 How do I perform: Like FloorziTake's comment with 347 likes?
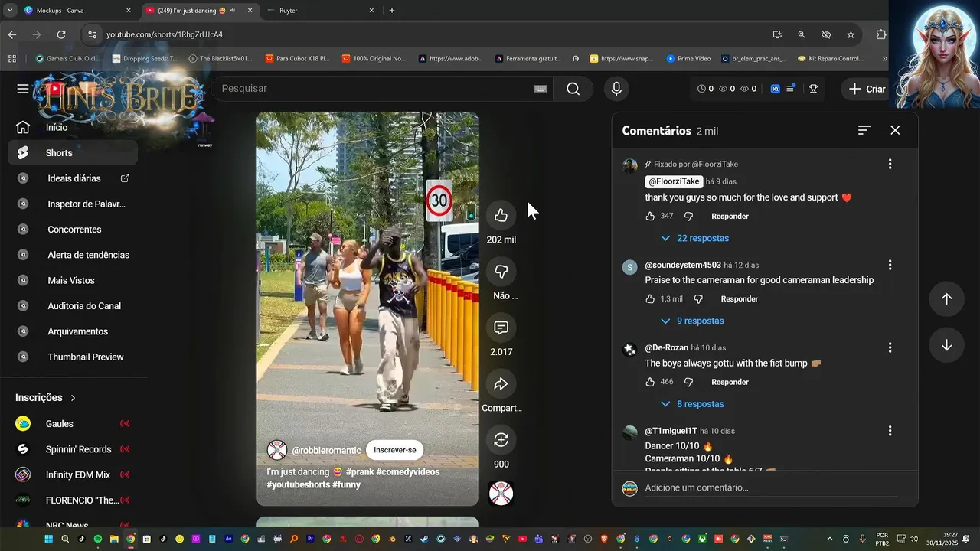tap(650, 217)
